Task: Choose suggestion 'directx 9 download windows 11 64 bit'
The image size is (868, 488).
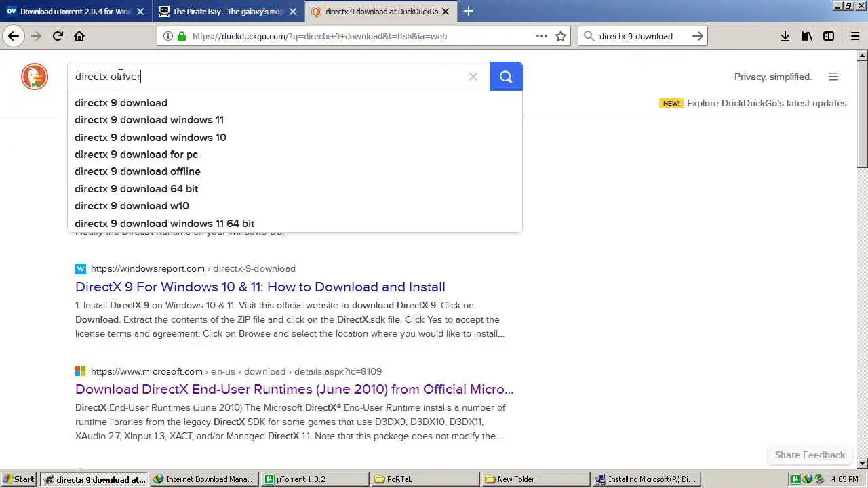Action: [295, 224]
